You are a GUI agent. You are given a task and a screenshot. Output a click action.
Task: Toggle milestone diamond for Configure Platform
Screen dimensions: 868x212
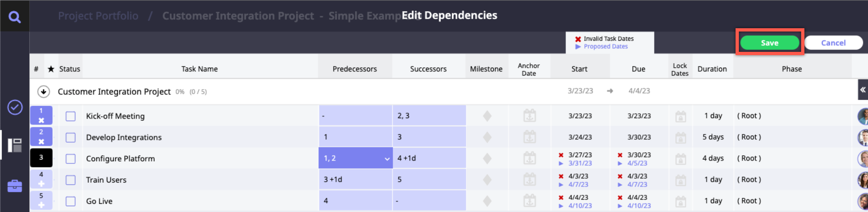click(487, 158)
